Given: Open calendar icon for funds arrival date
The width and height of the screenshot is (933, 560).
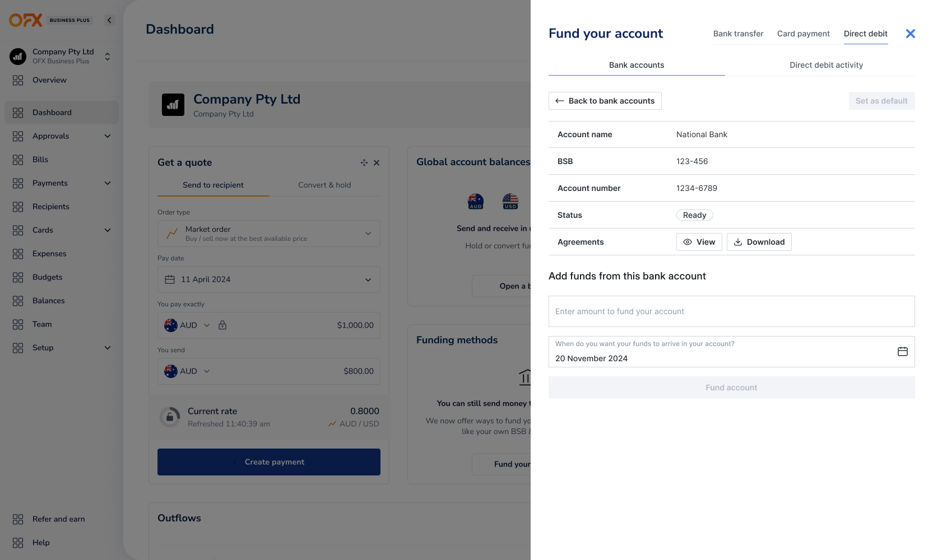Looking at the screenshot, I should (902, 352).
